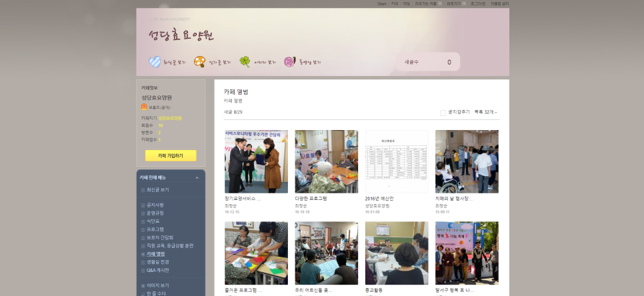The image size is (644, 296).
Task: Open the 달서구 행복 효 나눔 thumbnail
Action: 467,253
